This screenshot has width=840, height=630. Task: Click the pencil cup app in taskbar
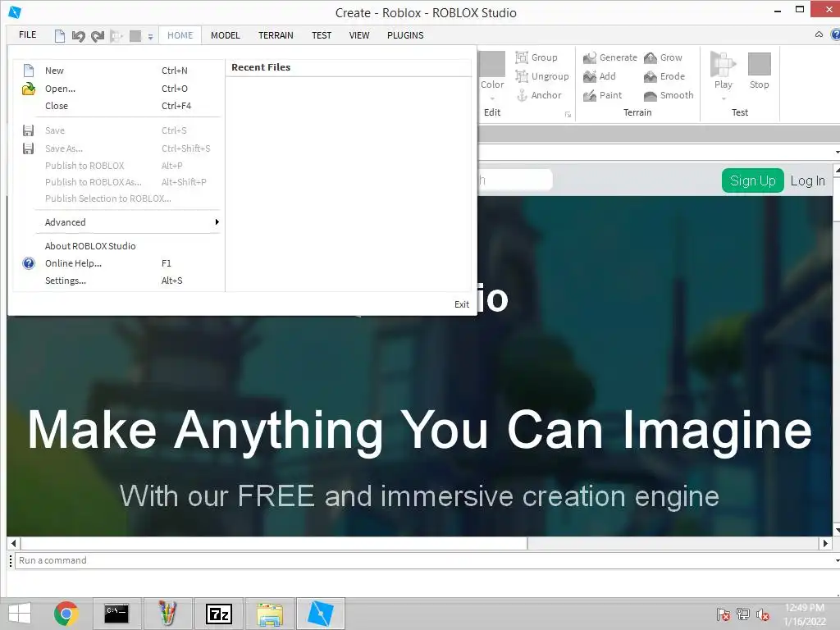click(x=167, y=614)
